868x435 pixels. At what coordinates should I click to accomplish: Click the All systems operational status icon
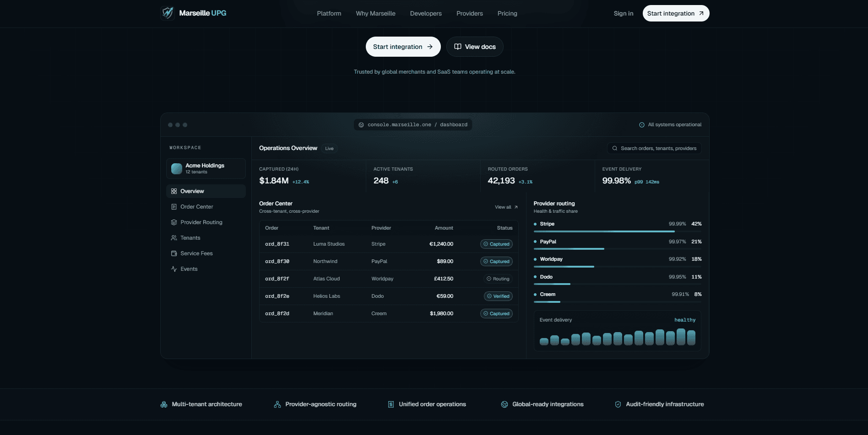click(x=642, y=125)
